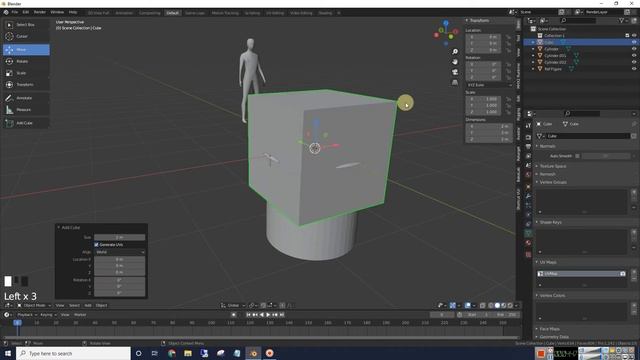Hide Cylinder.001 using its eye icon
The width and height of the screenshot is (640, 360).
[634, 56]
